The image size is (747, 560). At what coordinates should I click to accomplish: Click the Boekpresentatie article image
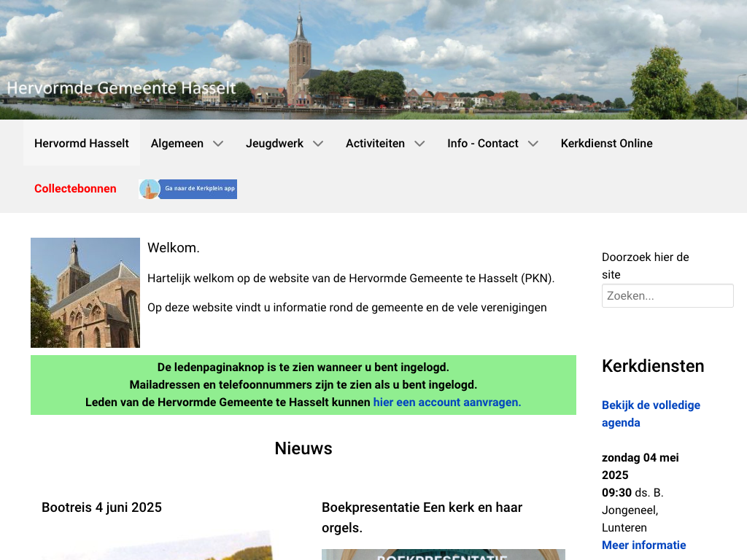pyautogui.click(x=443, y=555)
